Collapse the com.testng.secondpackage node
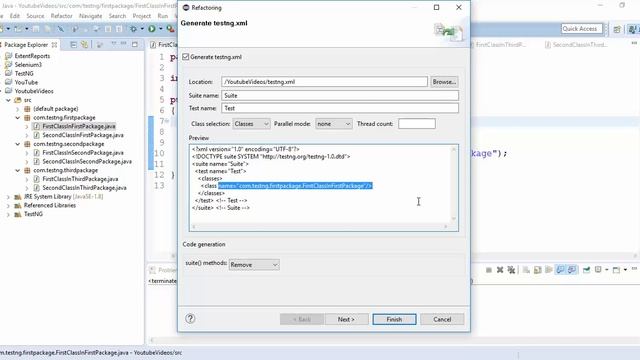 [x=18, y=144]
